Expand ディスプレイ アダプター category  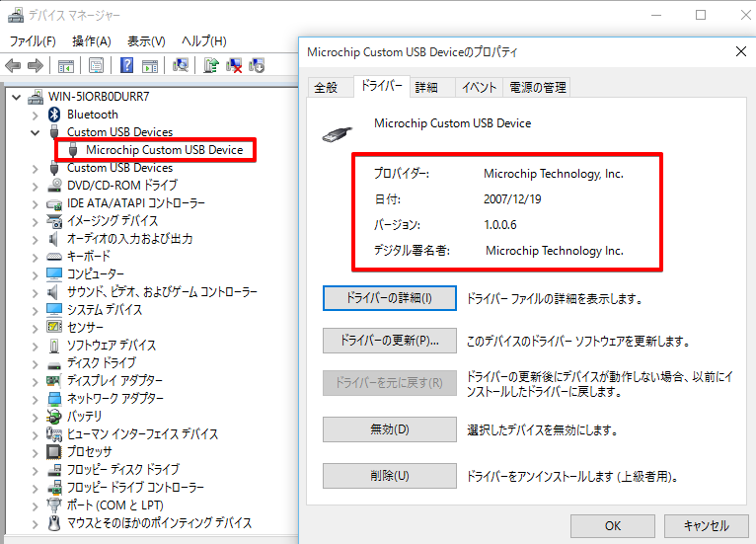(x=35, y=381)
